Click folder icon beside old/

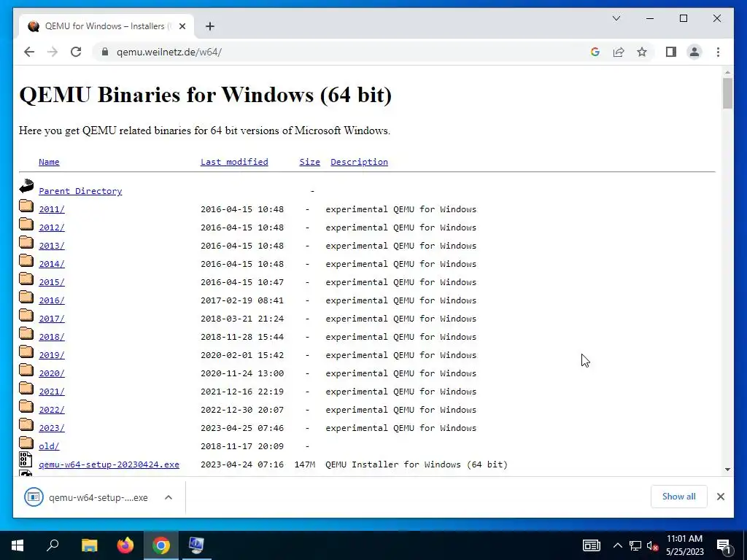[x=26, y=443]
